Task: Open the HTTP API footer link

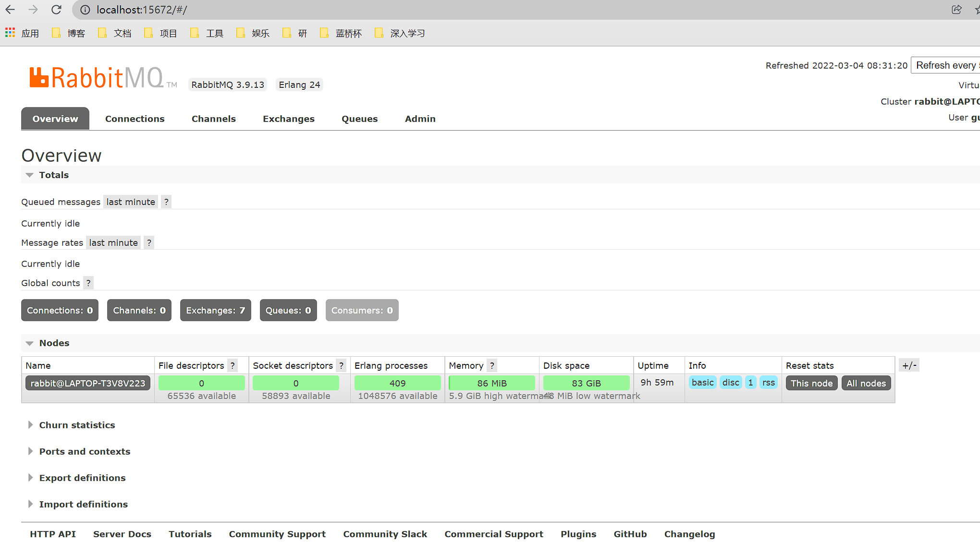Action: (53, 534)
